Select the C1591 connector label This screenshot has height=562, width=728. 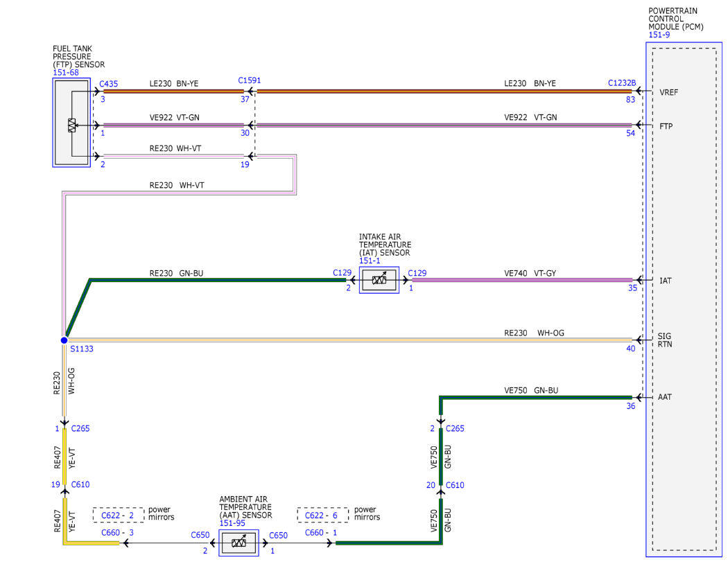click(250, 80)
